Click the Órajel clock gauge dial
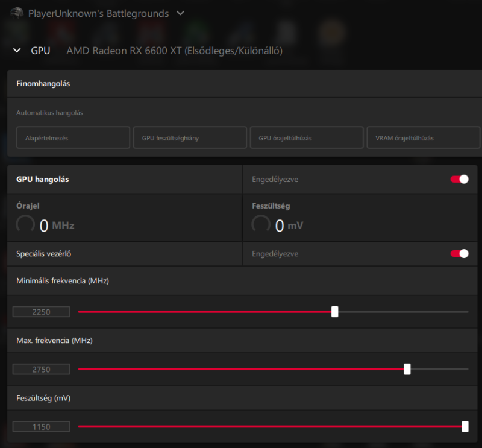The image size is (482, 448). (x=25, y=224)
